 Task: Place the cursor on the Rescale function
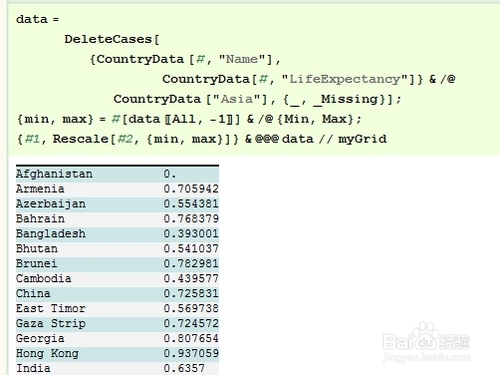point(80,139)
